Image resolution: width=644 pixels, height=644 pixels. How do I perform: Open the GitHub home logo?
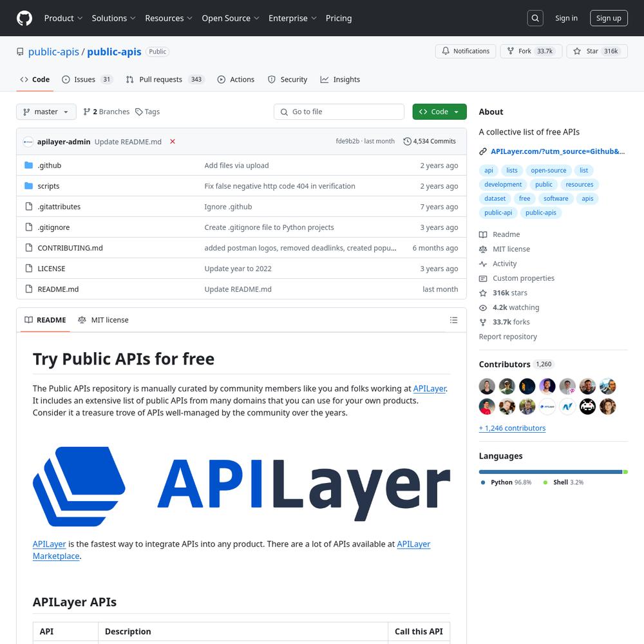(24, 18)
